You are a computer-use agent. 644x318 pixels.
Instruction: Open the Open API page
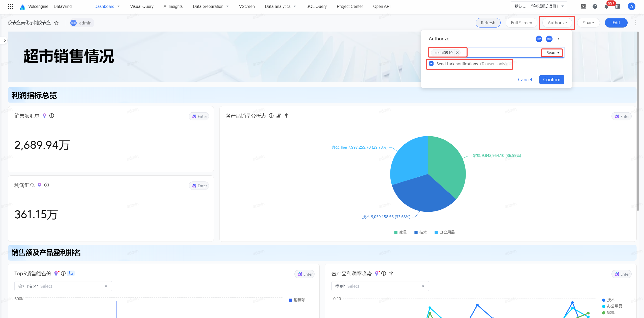click(x=382, y=6)
